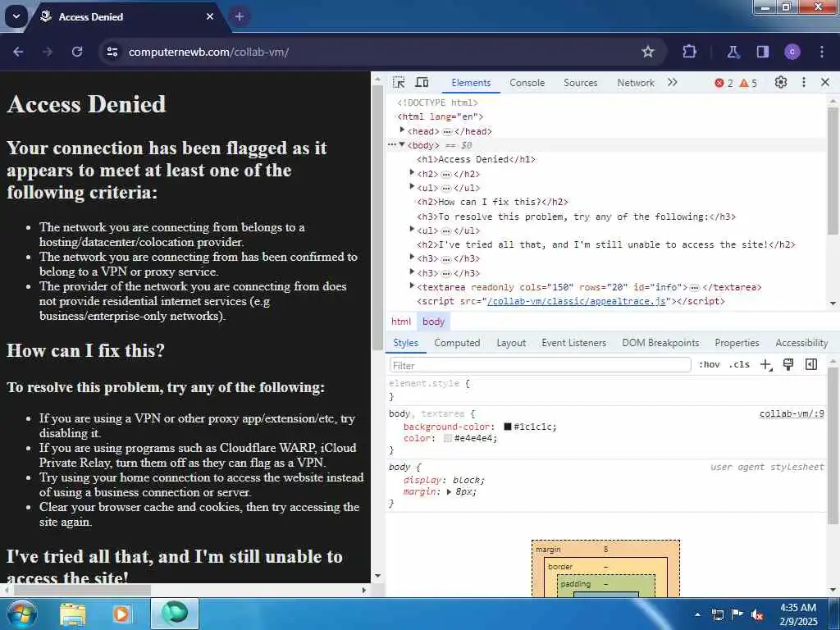
Task: Click the actions ellipsis beside the body node
Action: click(392, 144)
